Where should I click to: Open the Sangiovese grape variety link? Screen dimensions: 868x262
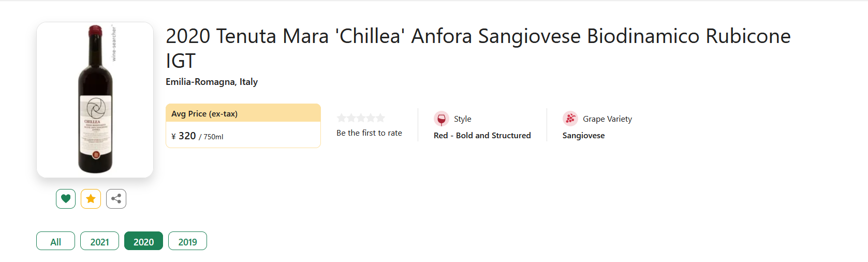click(583, 136)
